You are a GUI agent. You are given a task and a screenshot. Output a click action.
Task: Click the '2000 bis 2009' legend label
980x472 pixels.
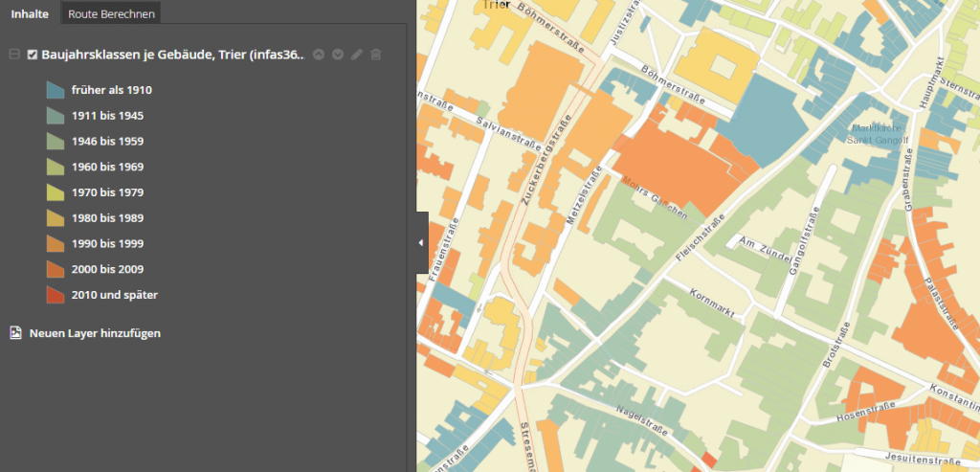(x=107, y=269)
